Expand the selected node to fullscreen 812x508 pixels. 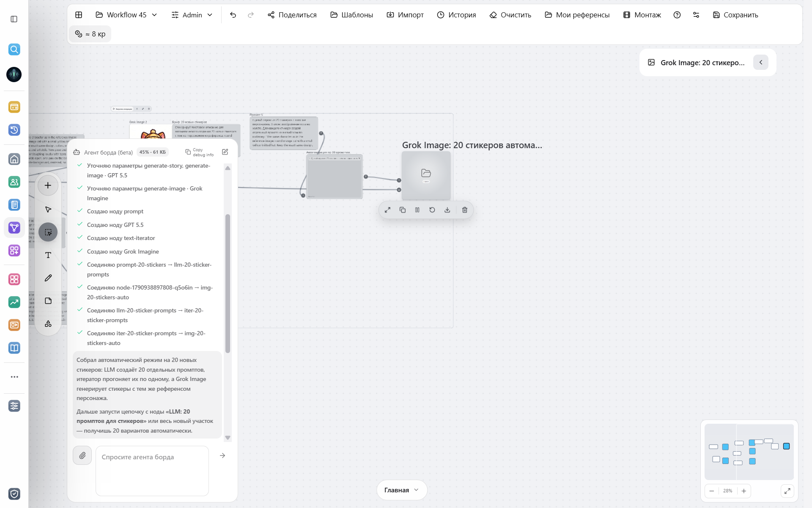coord(387,210)
